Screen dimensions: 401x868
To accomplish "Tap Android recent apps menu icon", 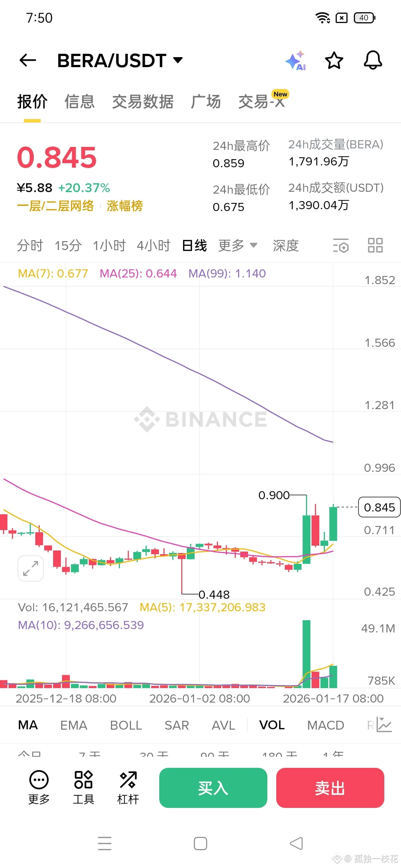I will [105, 844].
